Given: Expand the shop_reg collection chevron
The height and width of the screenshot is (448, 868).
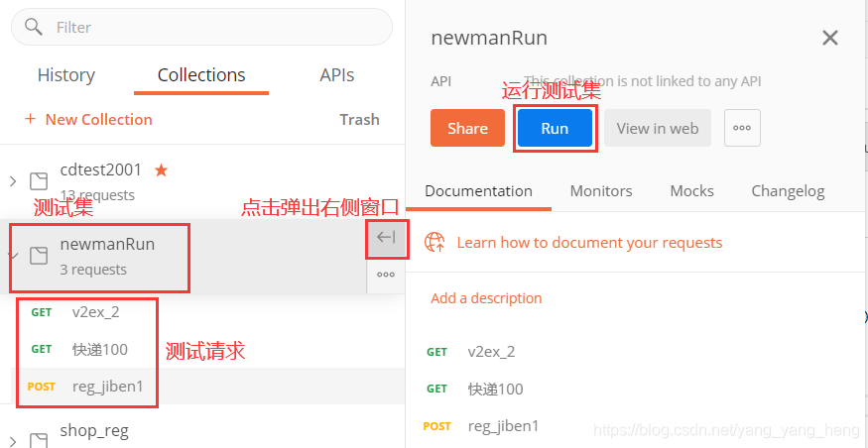Looking at the screenshot, I should tap(13, 441).
